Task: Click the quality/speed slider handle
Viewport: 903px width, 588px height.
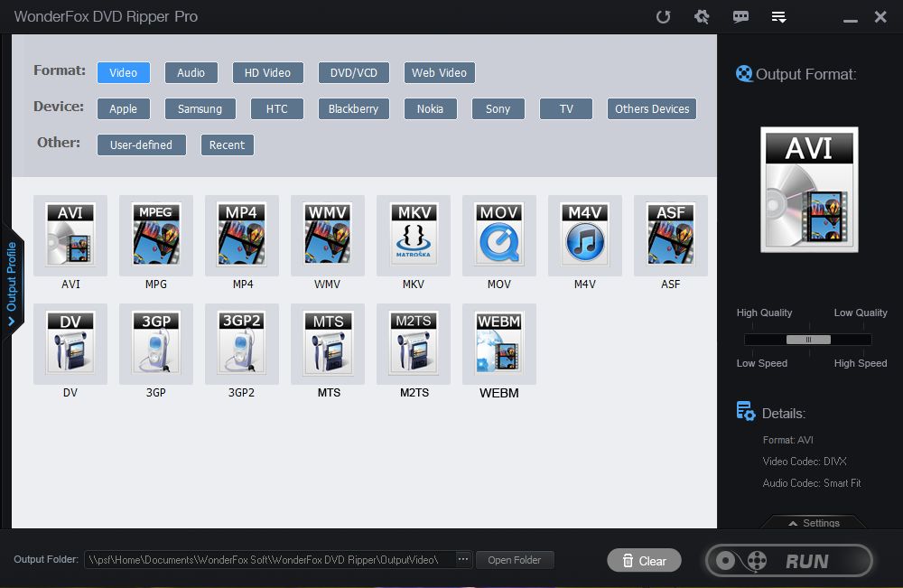Action: click(808, 340)
